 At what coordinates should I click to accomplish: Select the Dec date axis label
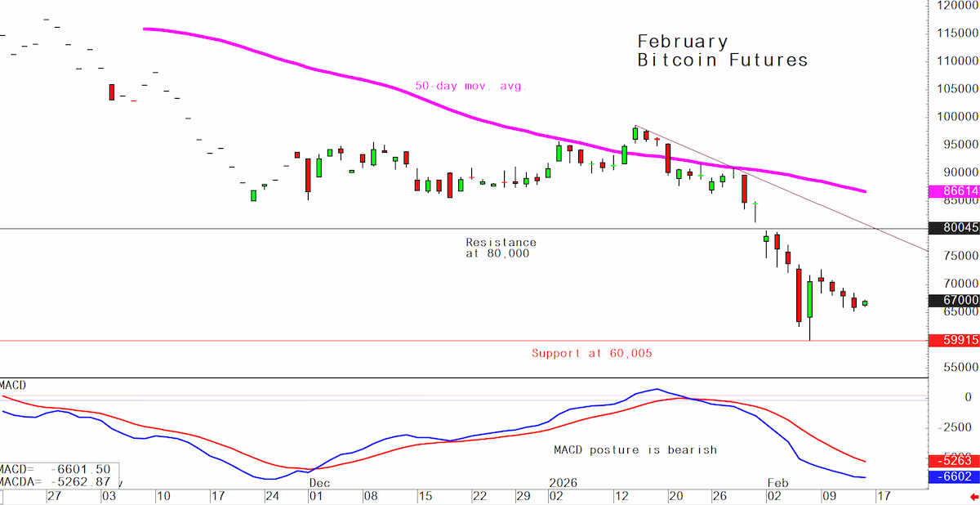click(318, 483)
